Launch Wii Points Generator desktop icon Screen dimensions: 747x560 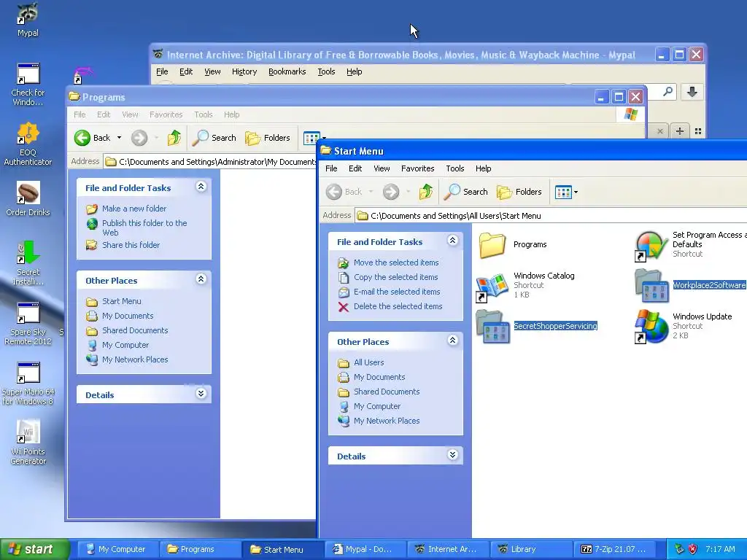tap(28, 443)
